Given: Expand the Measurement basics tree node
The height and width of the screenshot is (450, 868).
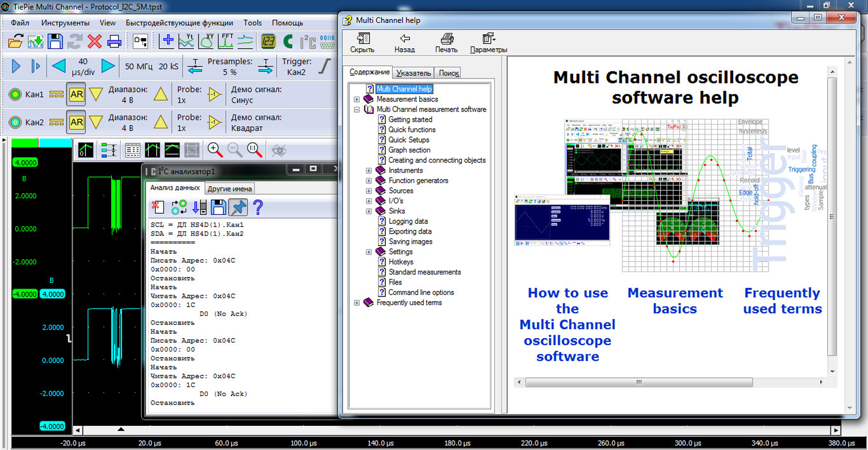Looking at the screenshot, I should coord(356,99).
